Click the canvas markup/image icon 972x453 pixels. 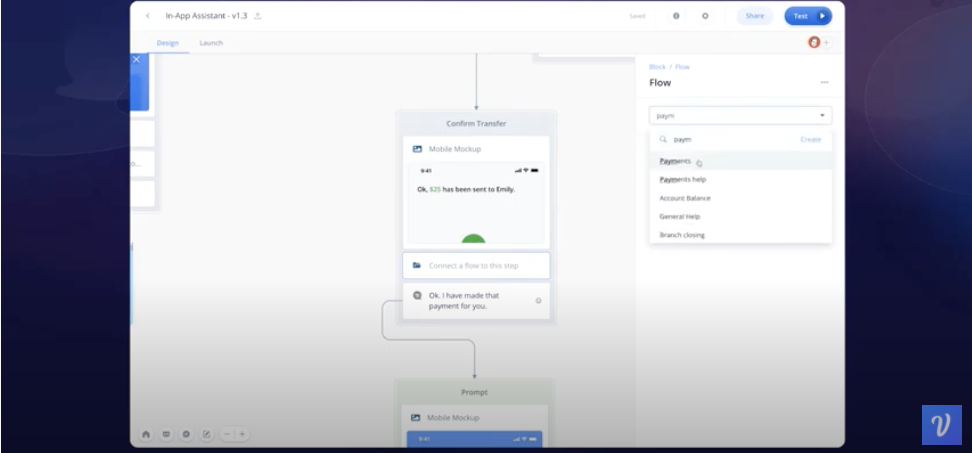(166, 434)
